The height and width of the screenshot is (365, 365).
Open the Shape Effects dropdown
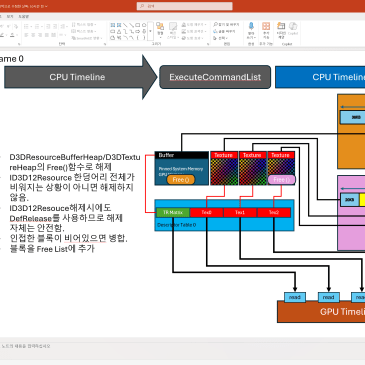193,38
